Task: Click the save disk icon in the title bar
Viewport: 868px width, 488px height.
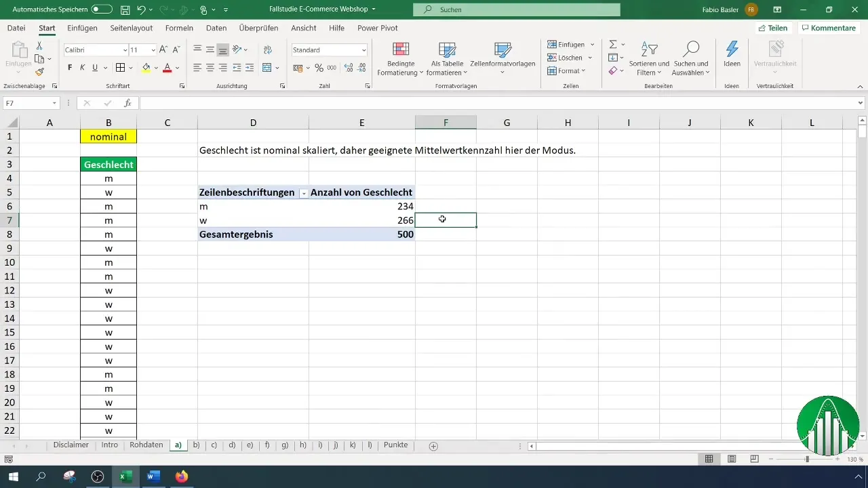Action: pyautogui.click(x=125, y=10)
